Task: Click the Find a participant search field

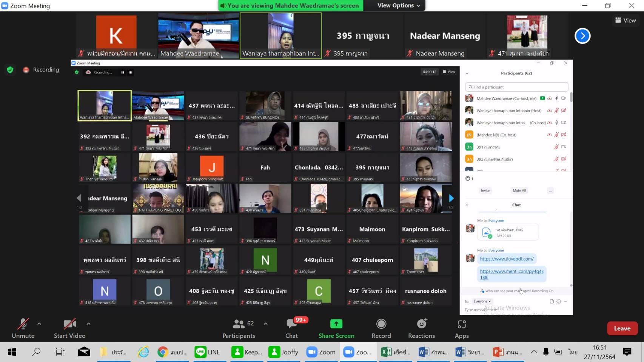Action: tap(517, 87)
